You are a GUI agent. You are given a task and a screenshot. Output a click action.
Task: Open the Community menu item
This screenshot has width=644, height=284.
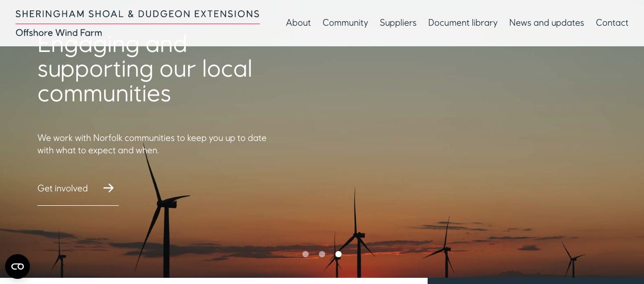(x=345, y=23)
